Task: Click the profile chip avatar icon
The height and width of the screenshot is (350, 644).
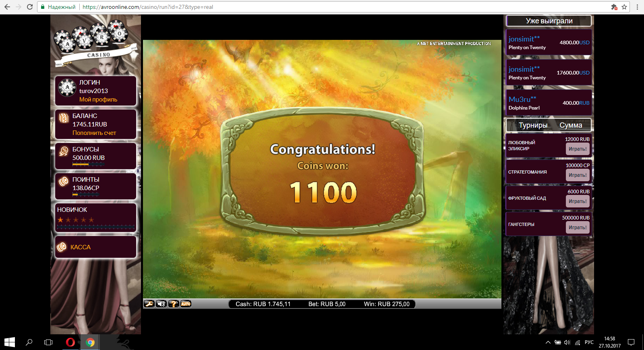Action: coord(67,87)
